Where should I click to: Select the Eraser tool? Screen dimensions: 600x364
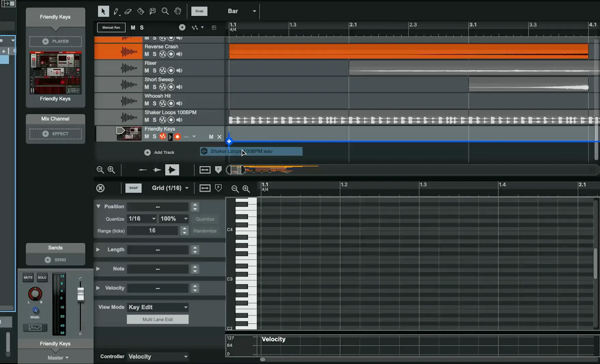(x=128, y=11)
